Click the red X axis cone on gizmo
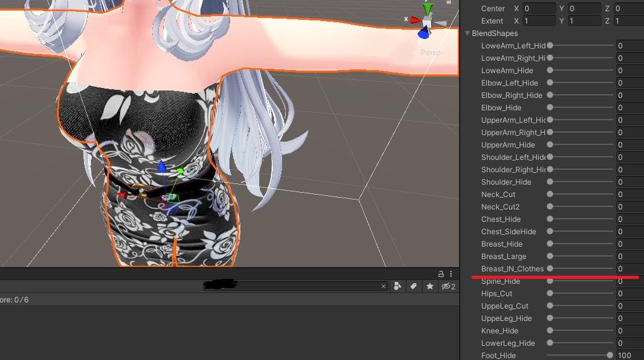The width and height of the screenshot is (644, 360). pyautogui.click(x=415, y=20)
